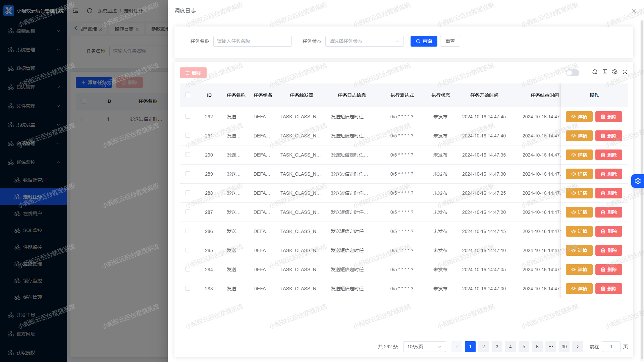Check the checkbox for row ID 283
644x362 pixels.
pyautogui.click(x=188, y=289)
